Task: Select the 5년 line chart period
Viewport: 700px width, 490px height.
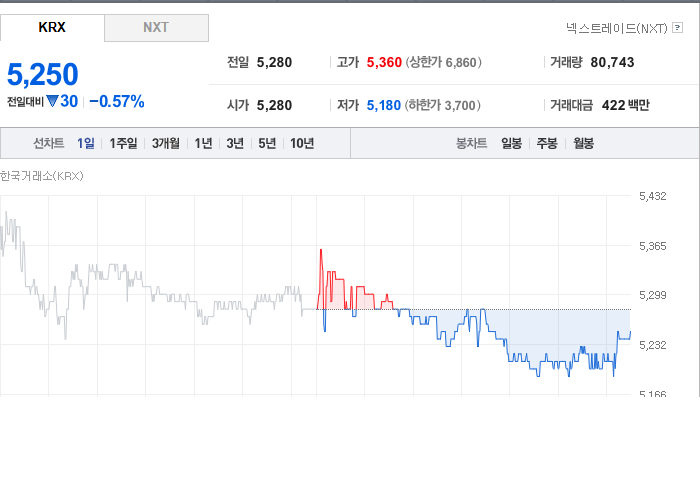Action: tap(267, 143)
